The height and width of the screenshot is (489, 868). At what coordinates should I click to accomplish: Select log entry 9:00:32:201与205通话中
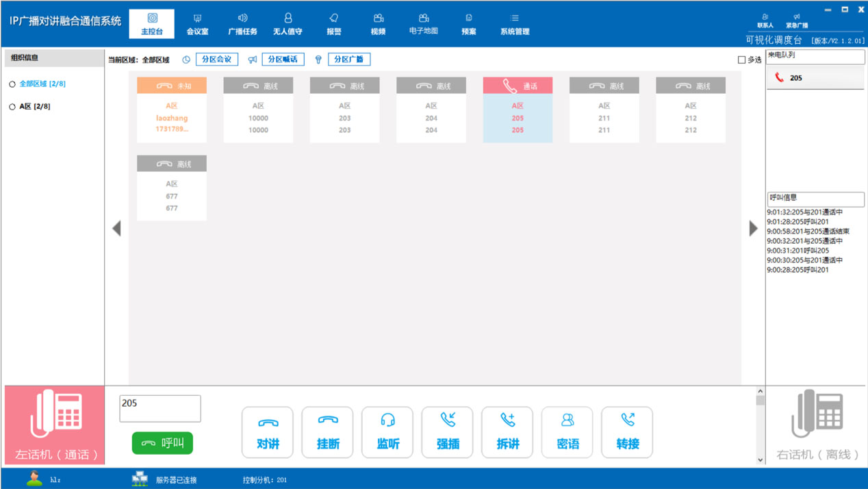[x=805, y=241]
